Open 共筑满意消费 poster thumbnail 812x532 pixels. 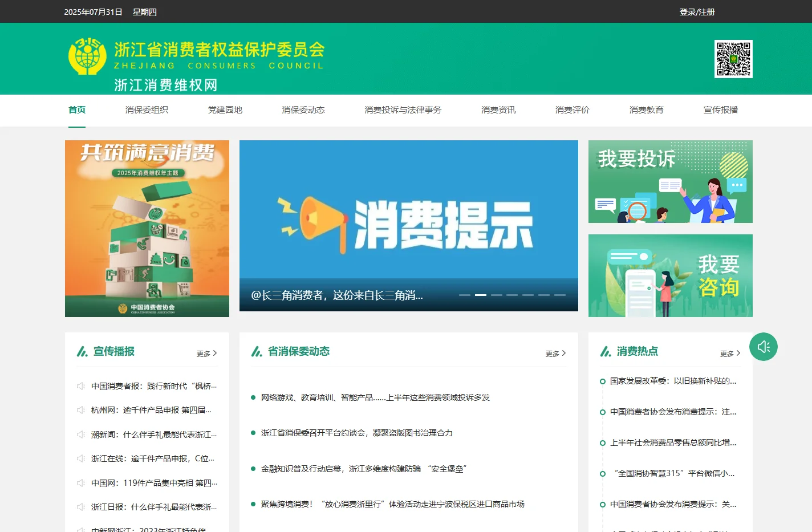[x=147, y=229]
